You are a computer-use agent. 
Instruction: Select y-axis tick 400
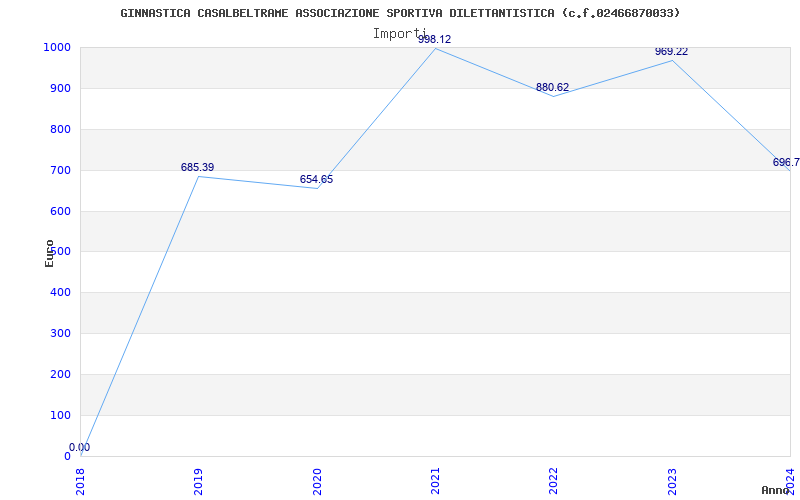point(60,293)
